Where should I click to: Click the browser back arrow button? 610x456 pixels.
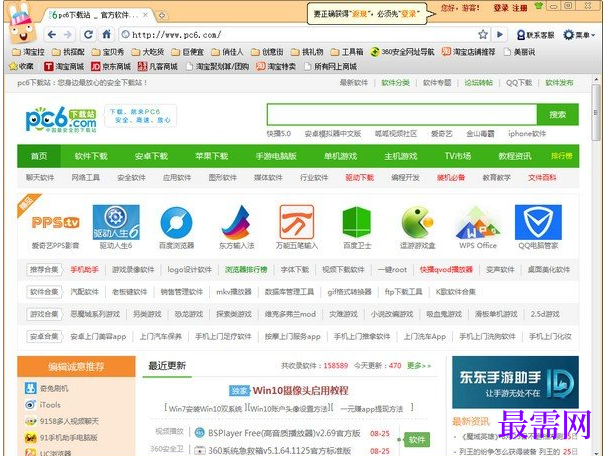(52, 35)
